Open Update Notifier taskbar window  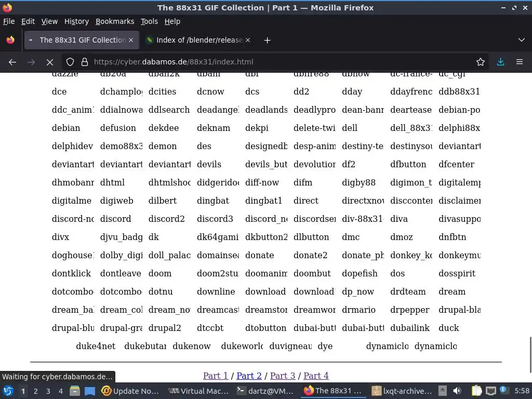(x=130, y=391)
